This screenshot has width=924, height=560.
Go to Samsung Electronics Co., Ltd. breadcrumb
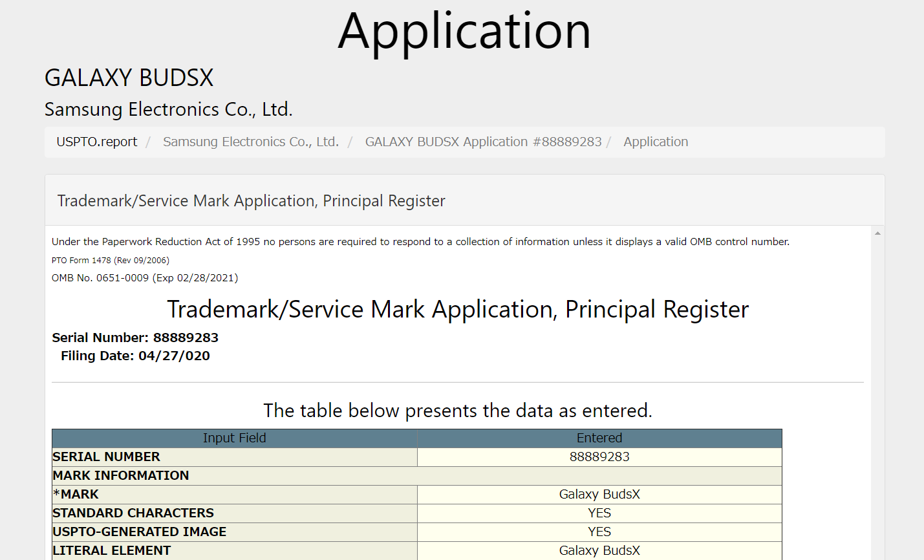(250, 142)
